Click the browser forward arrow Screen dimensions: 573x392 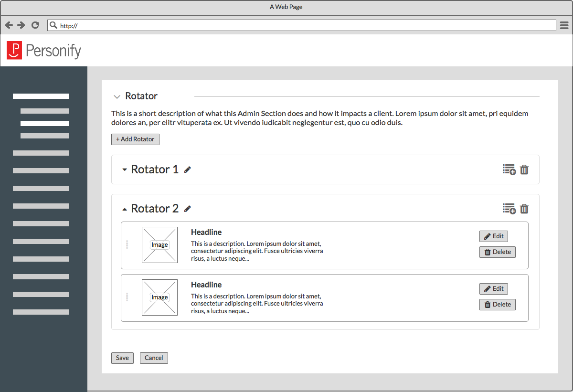(x=21, y=25)
